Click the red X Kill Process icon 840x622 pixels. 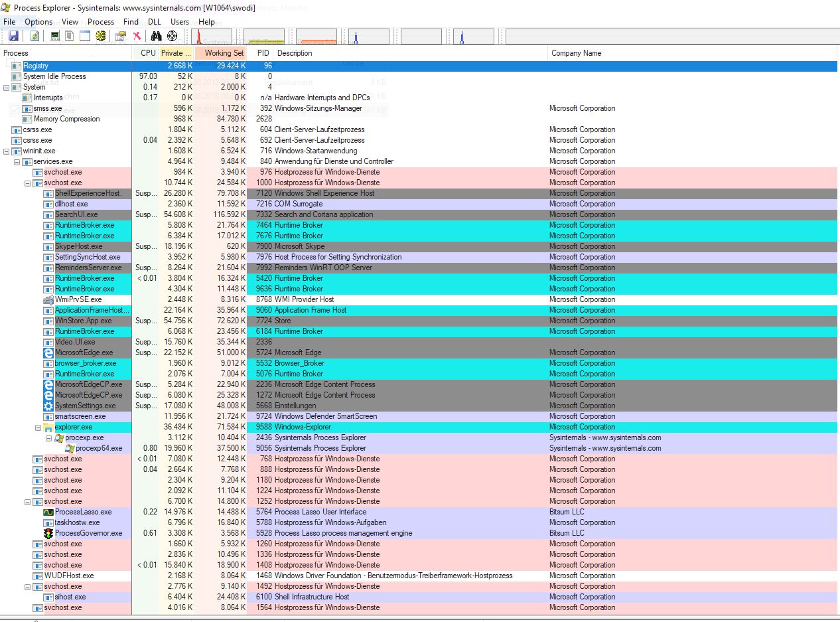click(136, 36)
